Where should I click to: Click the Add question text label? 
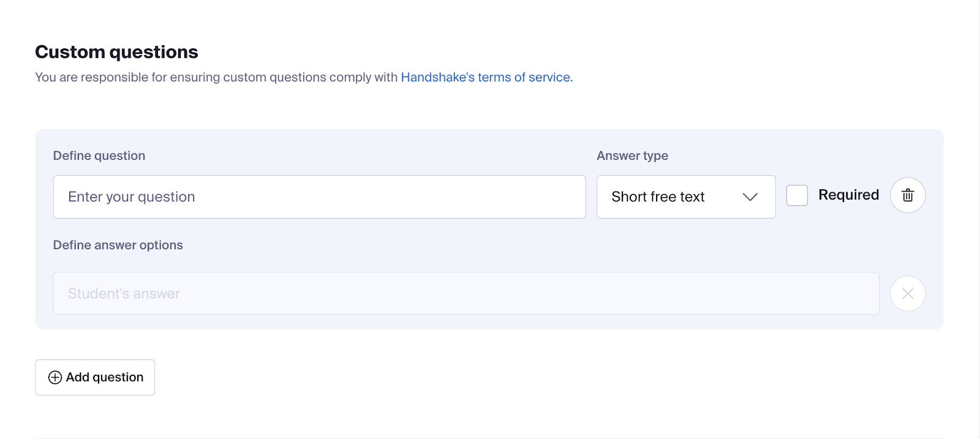point(105,377)
